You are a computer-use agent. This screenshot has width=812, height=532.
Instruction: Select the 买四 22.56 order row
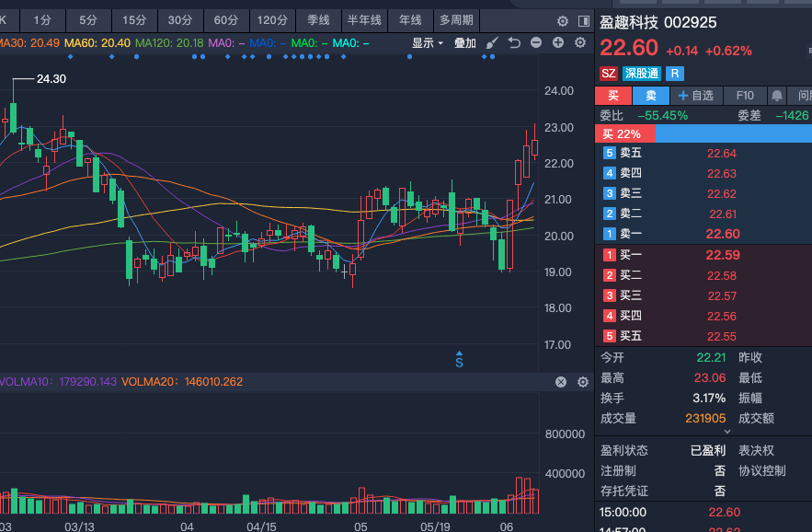pyautogui.click(x=703, y=316)
